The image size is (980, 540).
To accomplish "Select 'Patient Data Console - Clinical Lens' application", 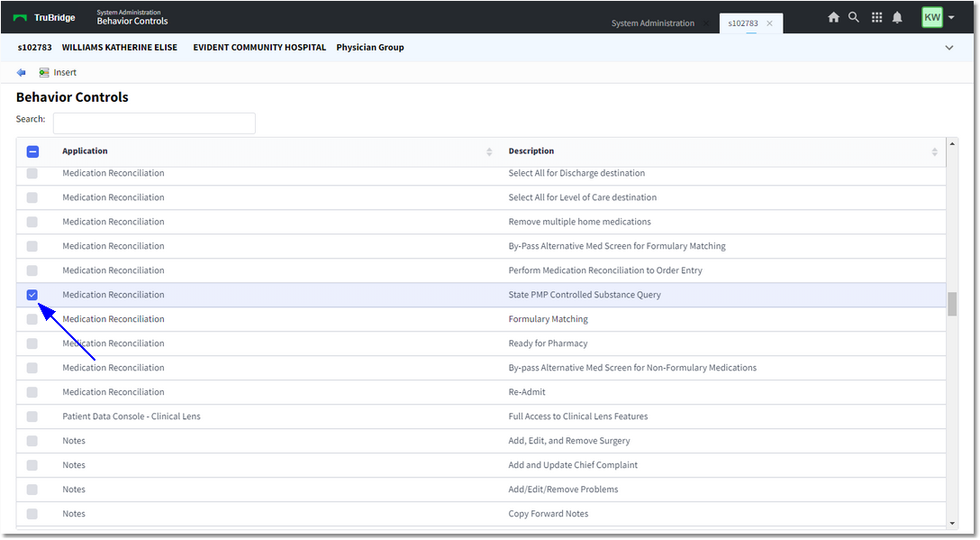I will point(132,416).
